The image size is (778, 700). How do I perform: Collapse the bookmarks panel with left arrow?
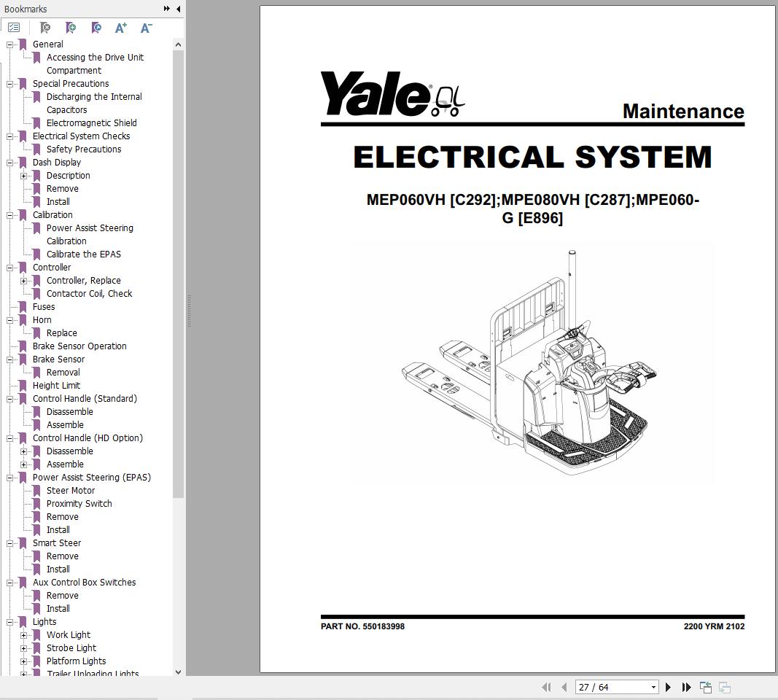[x=178, y=9]
